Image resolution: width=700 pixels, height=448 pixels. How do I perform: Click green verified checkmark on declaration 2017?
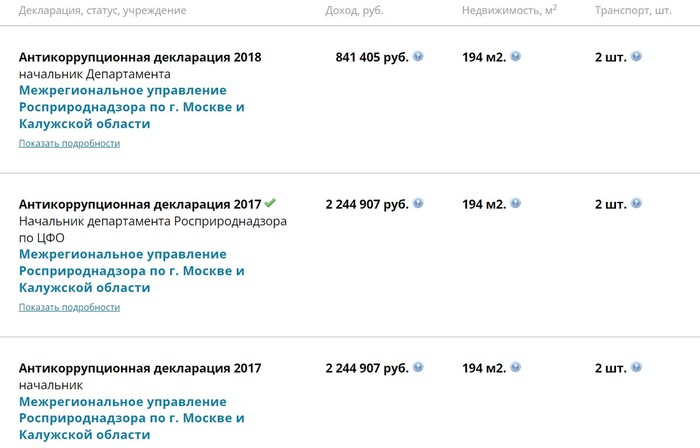coord(270,203)
